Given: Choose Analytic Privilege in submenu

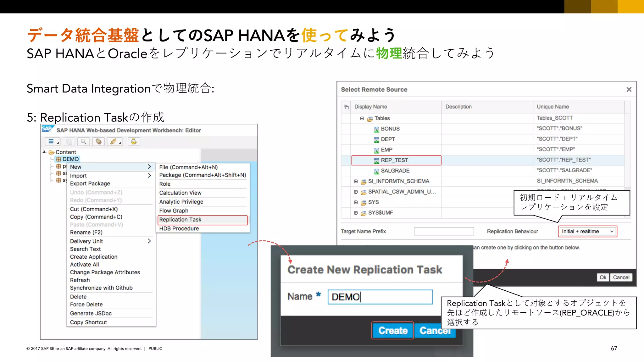Looking at the screenshot, I should pyautogui.click(x=203, y=202).
